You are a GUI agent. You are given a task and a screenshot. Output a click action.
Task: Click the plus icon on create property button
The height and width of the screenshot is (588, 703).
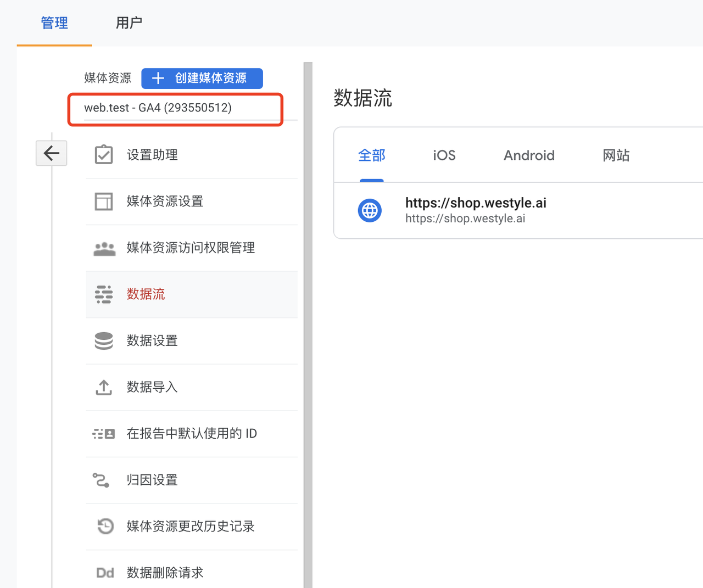pyautogui.click(x=158, y=78)
